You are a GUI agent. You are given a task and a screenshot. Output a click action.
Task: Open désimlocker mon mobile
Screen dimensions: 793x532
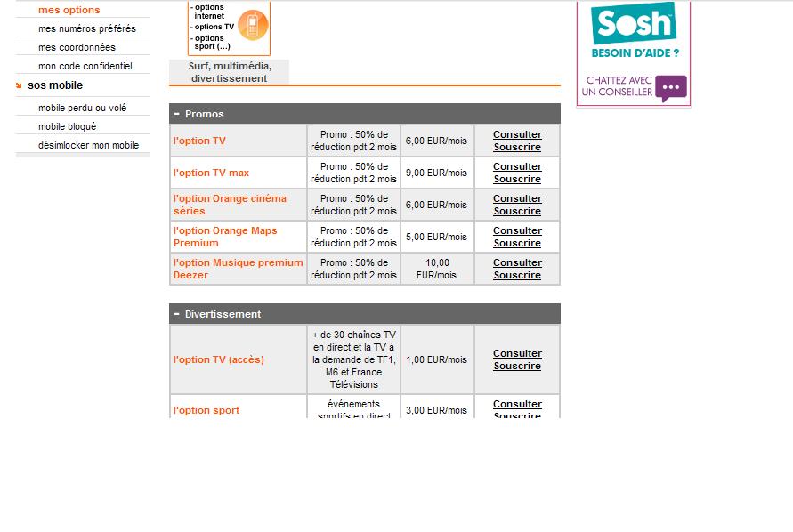coord(88,146)
